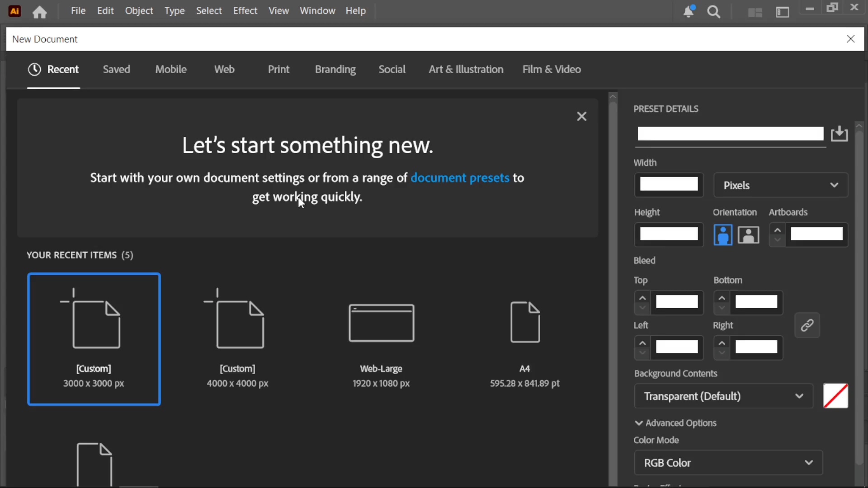Increase the Bottom bleed value
868x488 pixels.
(x=722, y=298)
